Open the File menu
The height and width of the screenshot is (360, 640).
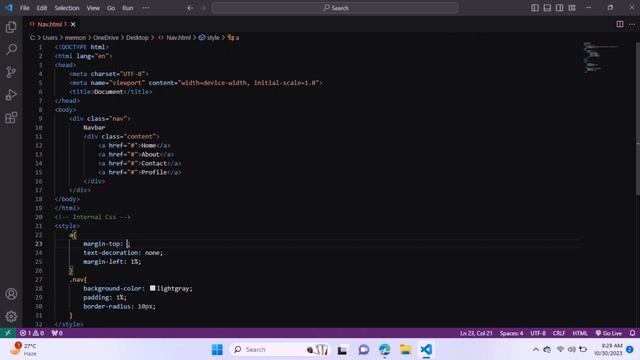click(24, 8)
